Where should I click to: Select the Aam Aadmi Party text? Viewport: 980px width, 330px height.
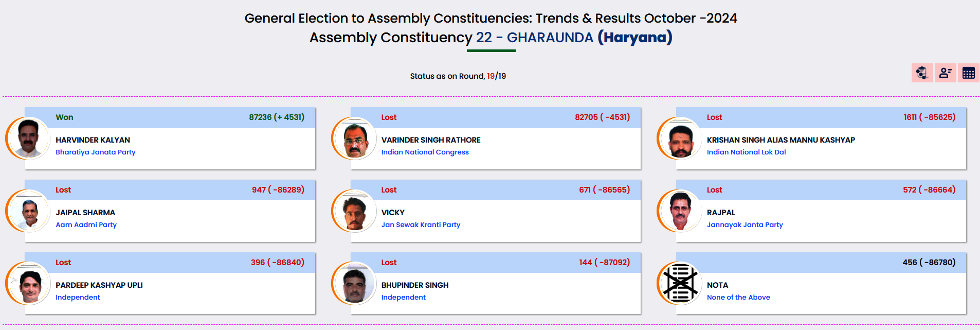(x=86, y=225)
